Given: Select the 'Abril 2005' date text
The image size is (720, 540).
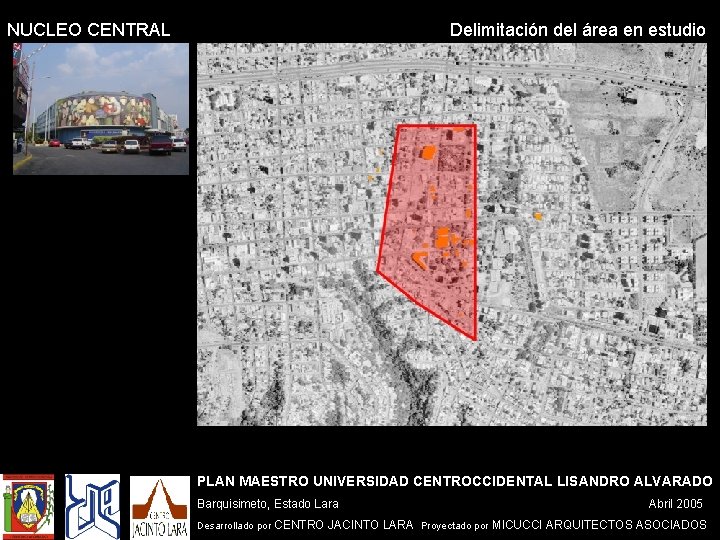Looking at the screenshot, I should tap(675, 504).
